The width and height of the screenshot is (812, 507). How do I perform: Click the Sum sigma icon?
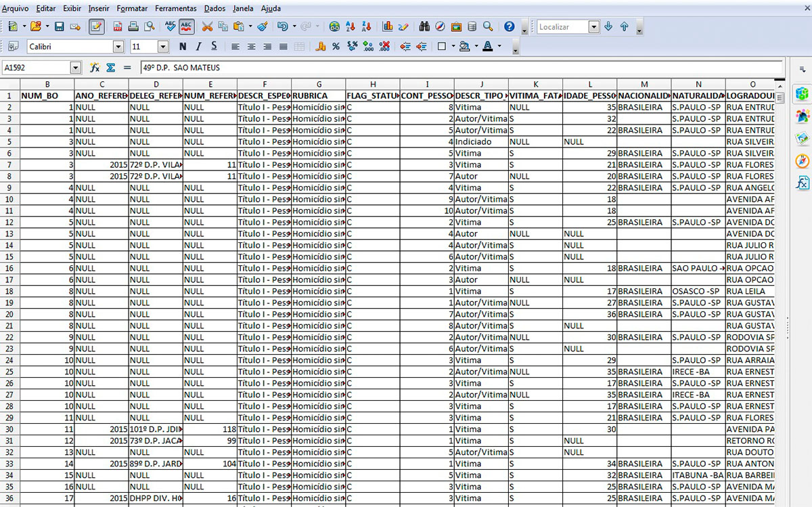[110, 68]
